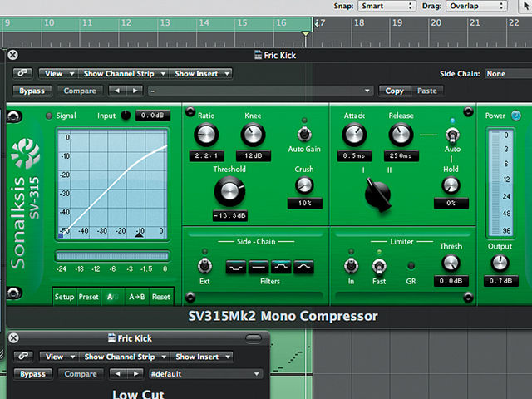Screen dimensions: 532x399
Task: Click the threshold triangle marker on the graph
Action: coord(140,234)
